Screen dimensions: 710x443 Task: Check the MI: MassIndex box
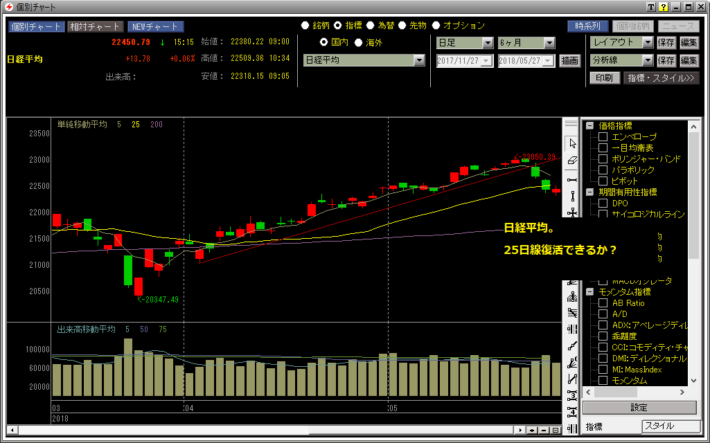(603, 370)
